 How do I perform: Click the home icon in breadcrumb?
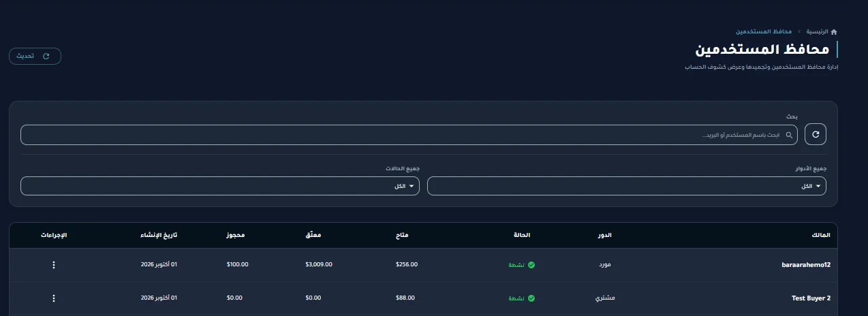pos(834,32)
